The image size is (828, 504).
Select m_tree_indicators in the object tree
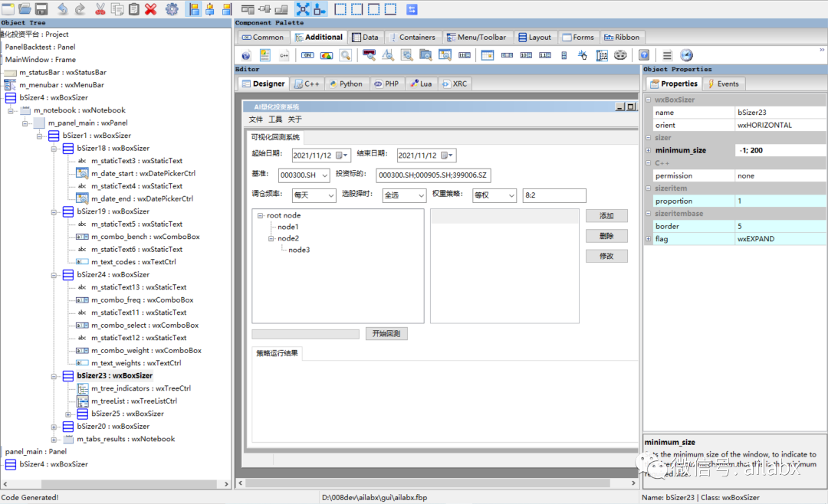[x=140, y=388]
